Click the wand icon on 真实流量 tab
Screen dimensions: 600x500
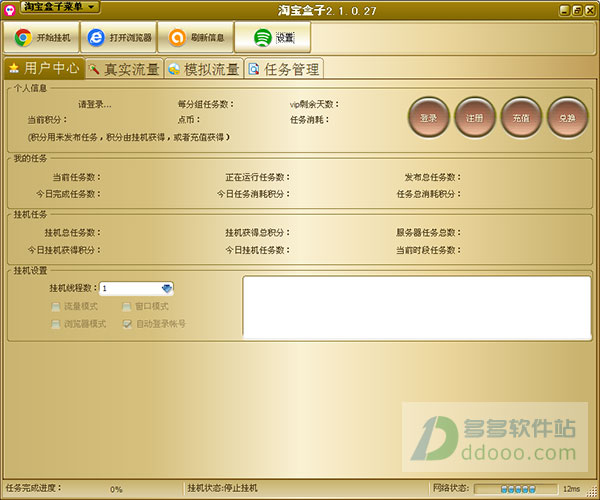pos(94,69)
